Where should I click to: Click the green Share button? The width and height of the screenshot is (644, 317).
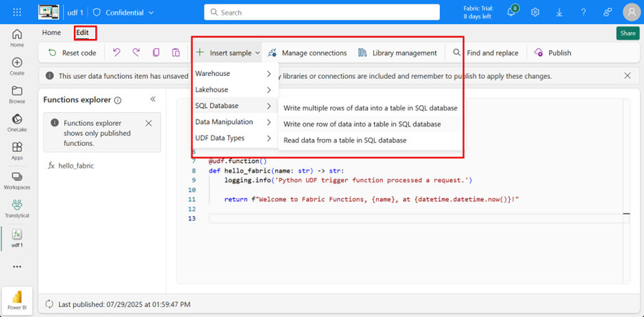(x=627, y=33)
